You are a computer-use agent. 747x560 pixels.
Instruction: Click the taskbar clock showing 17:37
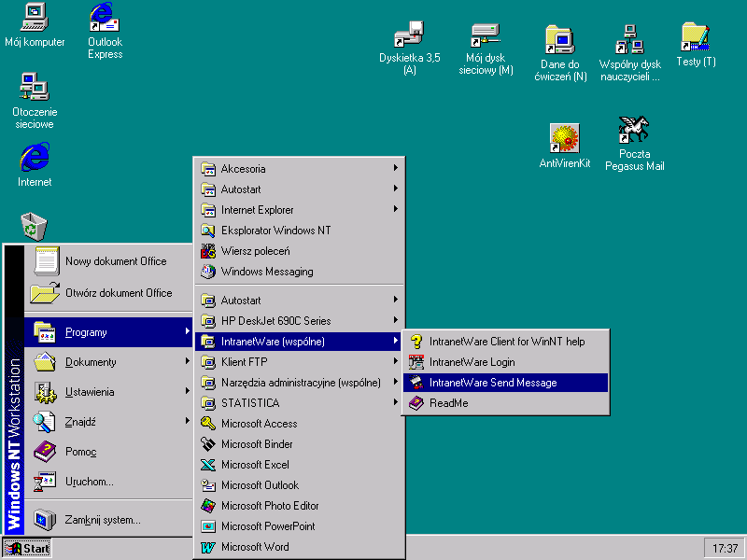click(x=724, y=549)
